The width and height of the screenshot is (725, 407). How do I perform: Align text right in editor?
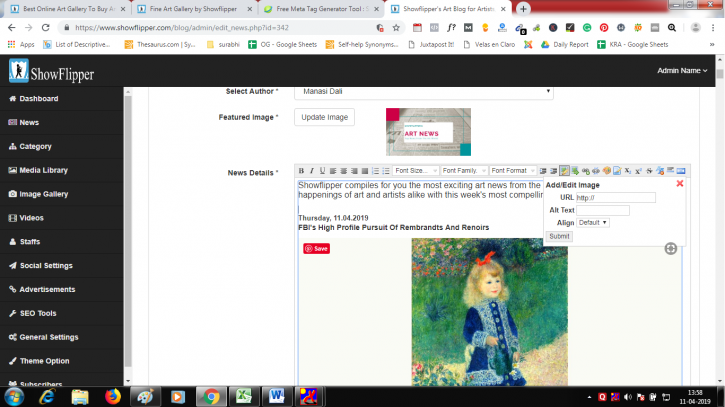pos(354,171)
